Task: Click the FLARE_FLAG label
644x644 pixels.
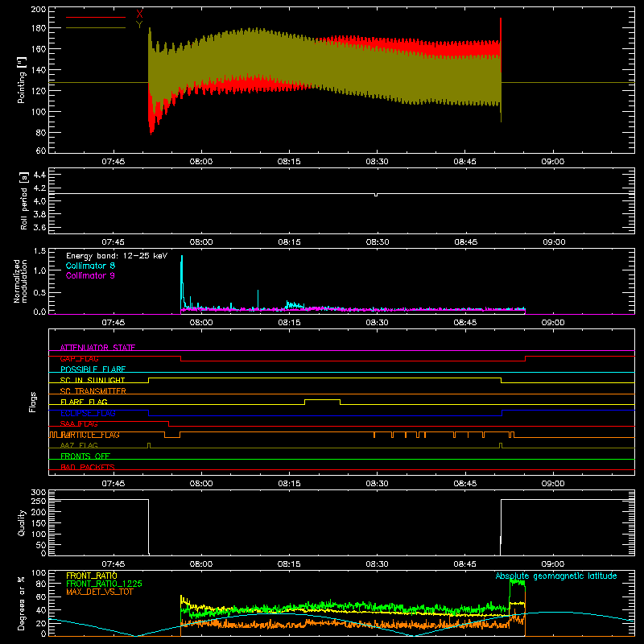Action: 84,402
